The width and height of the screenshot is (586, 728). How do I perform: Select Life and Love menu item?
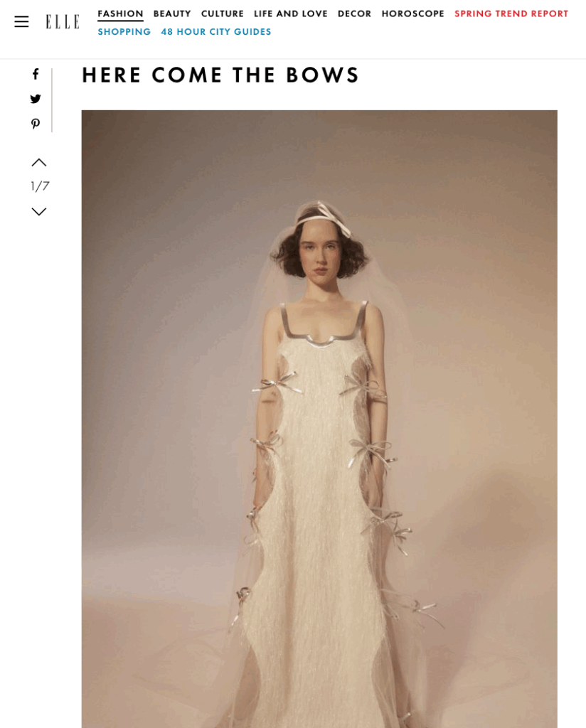tap(291, 14)
